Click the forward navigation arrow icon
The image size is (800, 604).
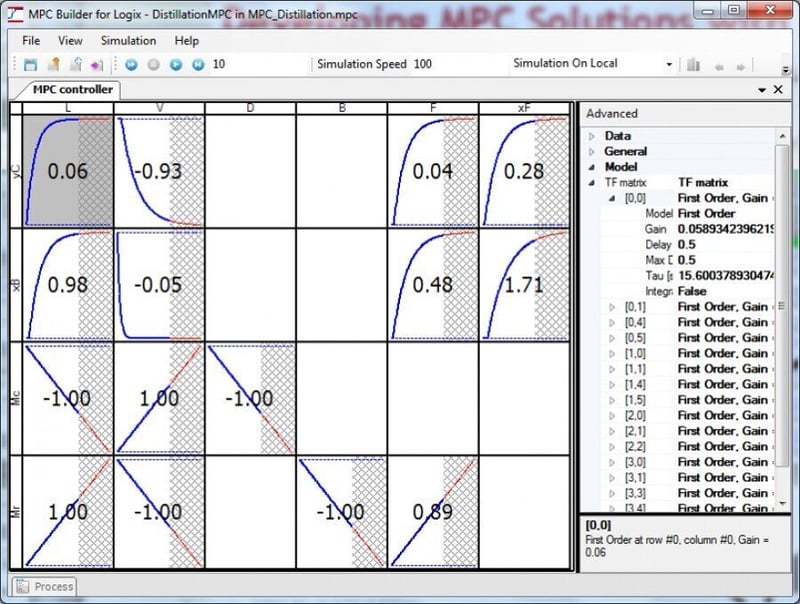(740, 66)
